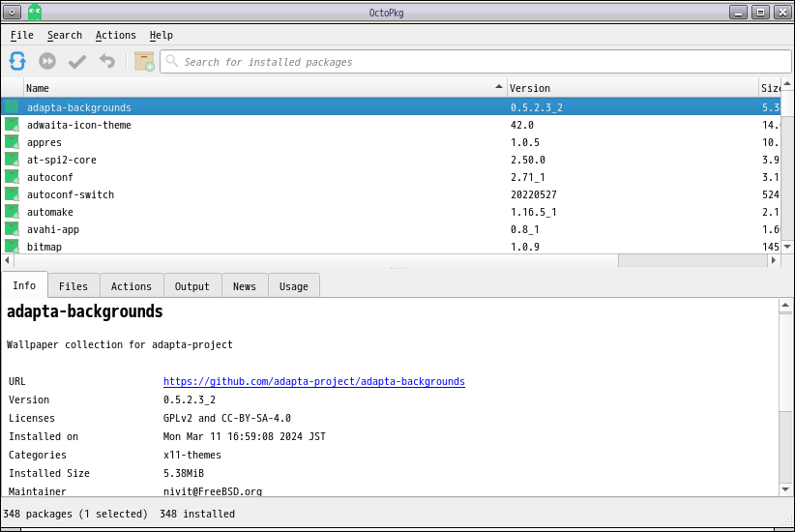Viewport: 795px width, 532px height.
Task: Select the autoconf-switch package row
Action: pyautogui.click(x=391, y=194)
